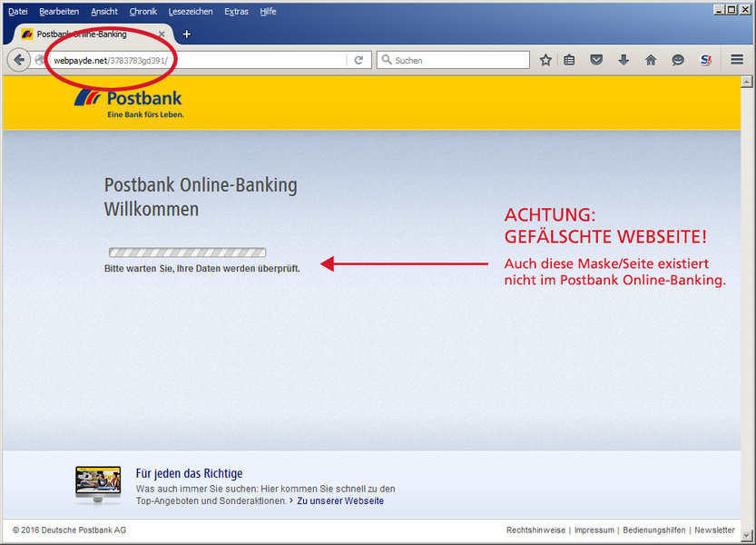Screen dimensions: 756x545
Task: Open the Bedienungshilfen footer link
Action: [653, 530]
